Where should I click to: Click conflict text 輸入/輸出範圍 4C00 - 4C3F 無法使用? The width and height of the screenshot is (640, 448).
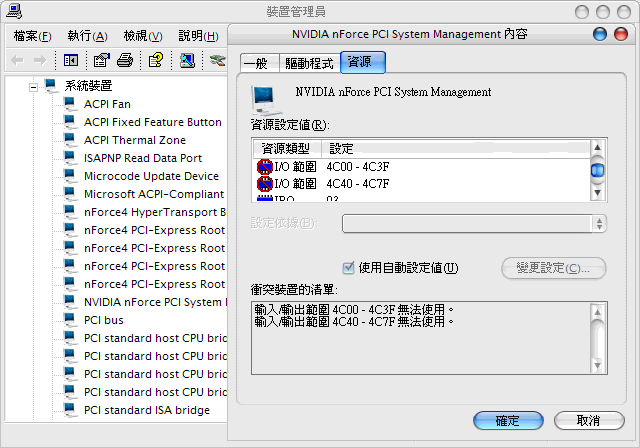[354, 309]
